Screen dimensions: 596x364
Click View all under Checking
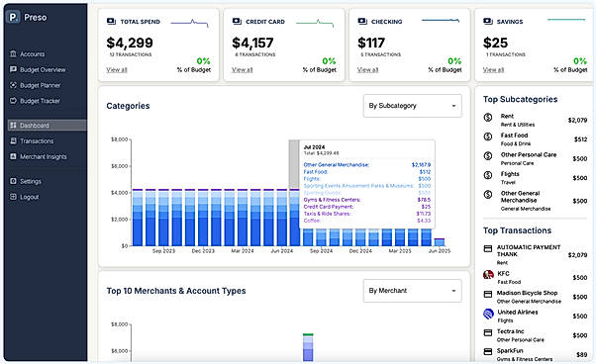tap(367, 70)
